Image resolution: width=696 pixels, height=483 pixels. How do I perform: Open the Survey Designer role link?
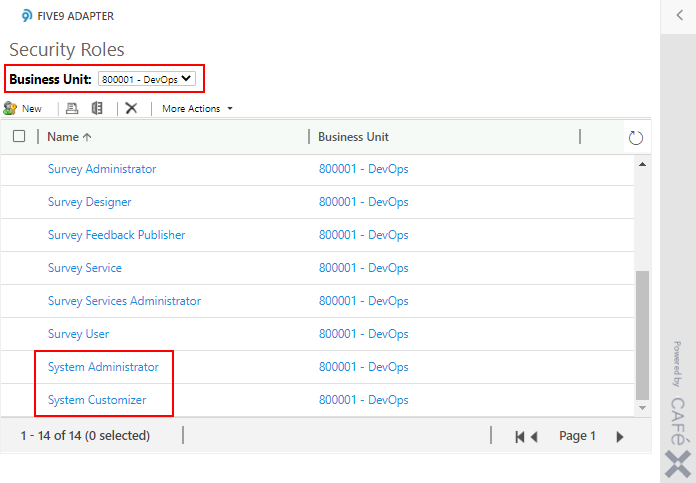(x=89, y=202)
